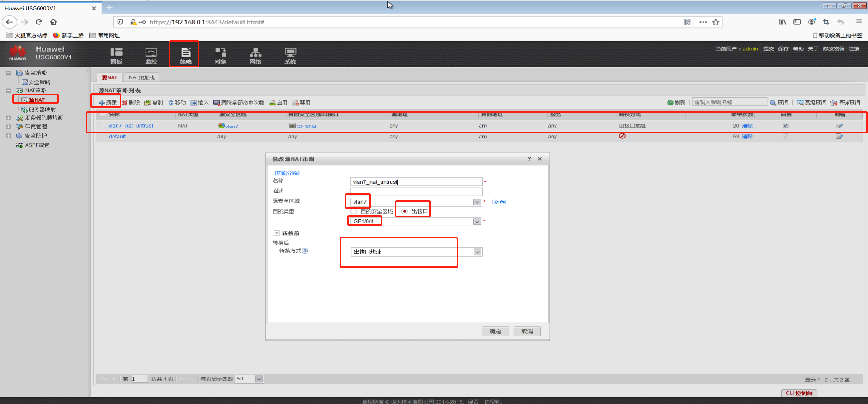Click the 取消 cancel button
The height and width of the screenshot is (404, 868).
point(527,332)
